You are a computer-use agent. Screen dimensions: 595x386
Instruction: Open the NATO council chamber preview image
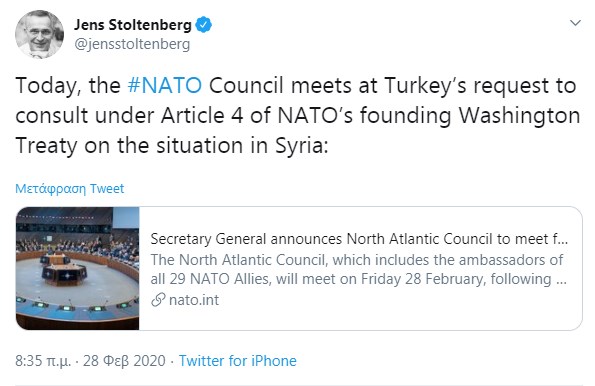pos(77,268)
